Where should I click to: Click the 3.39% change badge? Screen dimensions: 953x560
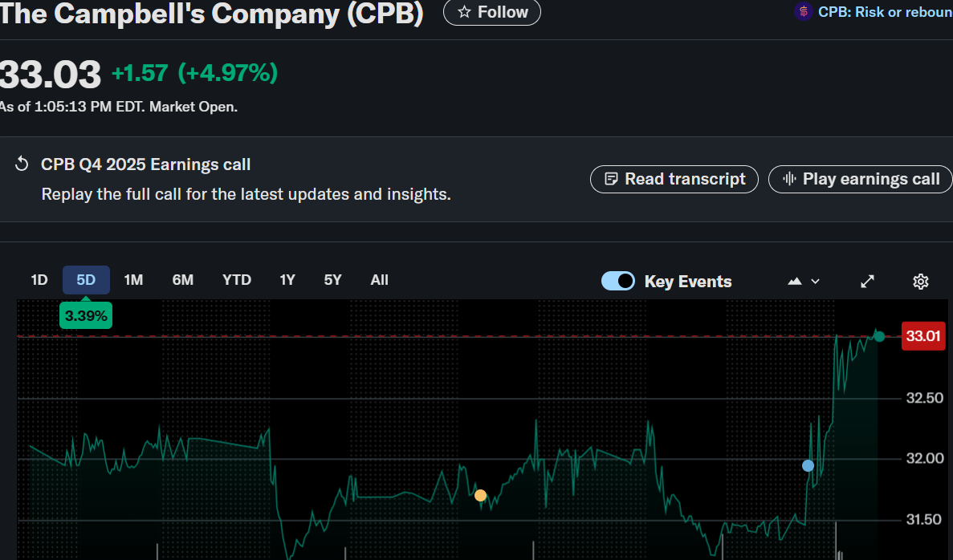pyautogui.click(x=86, y=316)
